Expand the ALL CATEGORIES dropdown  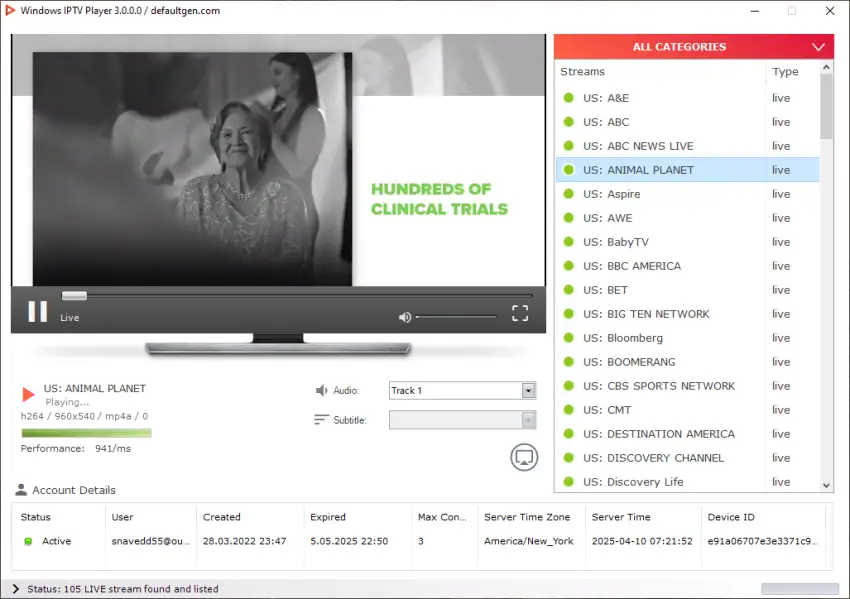point(694,47)
